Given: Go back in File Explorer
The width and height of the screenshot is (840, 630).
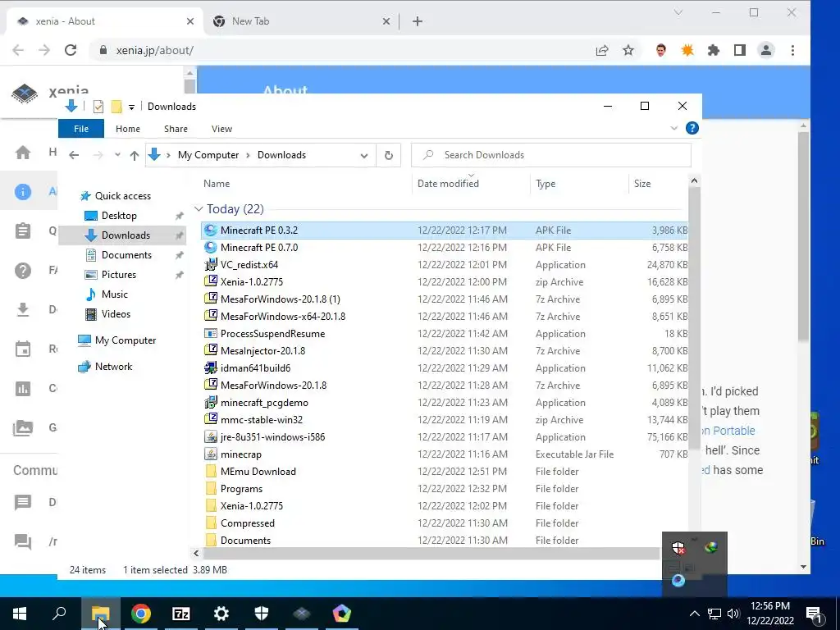Looking at the screenshot, I should [x=74, y=155].
